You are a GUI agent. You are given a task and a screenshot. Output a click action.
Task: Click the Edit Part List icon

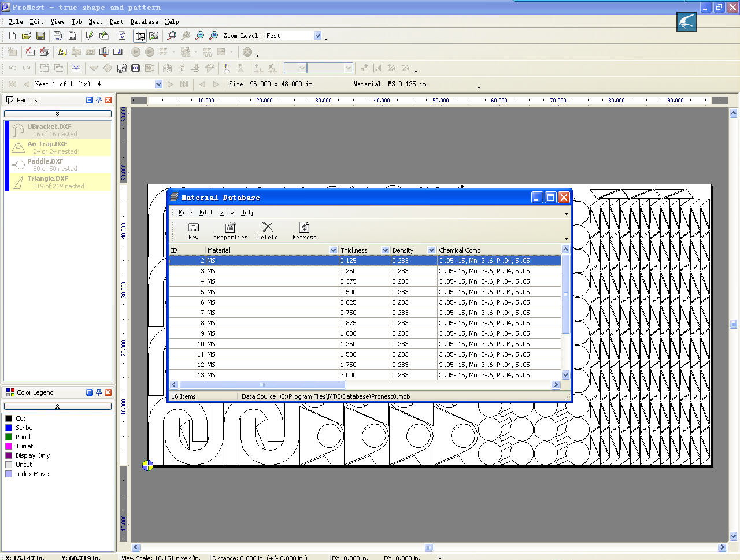tap(90, 36)
